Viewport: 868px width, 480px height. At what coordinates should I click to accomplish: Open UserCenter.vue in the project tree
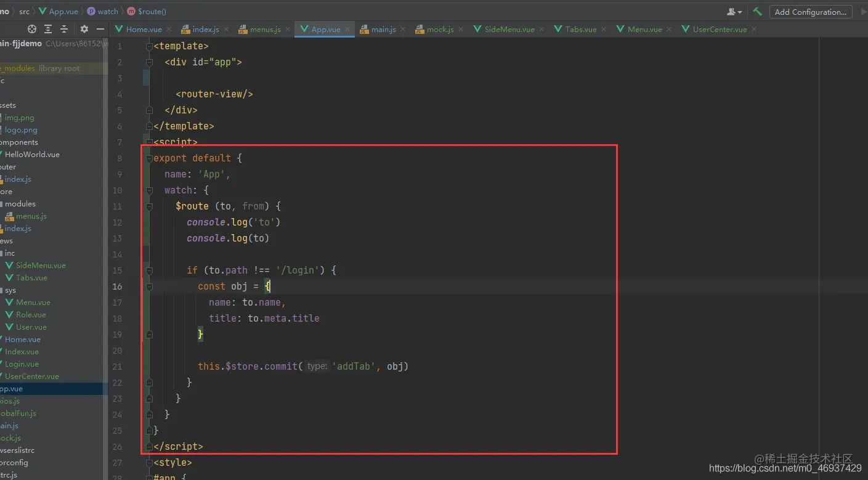32,376
